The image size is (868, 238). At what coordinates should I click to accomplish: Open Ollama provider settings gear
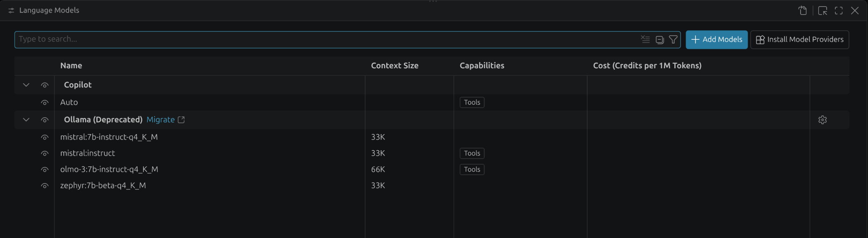coord(823,120)
